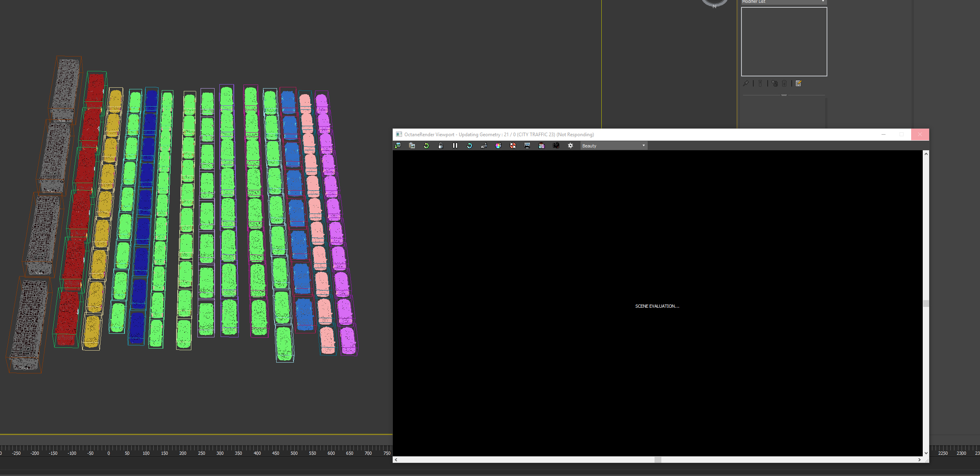Viewport: 980px width, 476px height.
Task: Click Configure Modifier Sets icon
Action: pos(799,83)
